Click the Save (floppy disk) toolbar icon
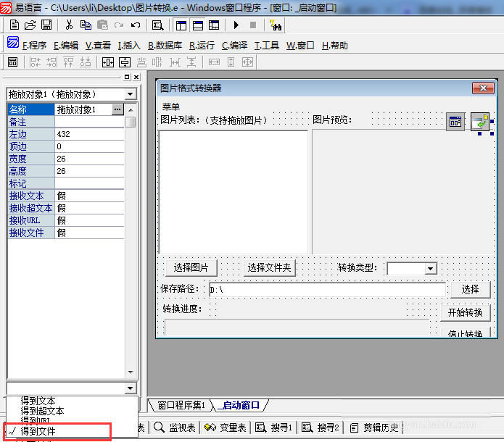 pos(46,25)
